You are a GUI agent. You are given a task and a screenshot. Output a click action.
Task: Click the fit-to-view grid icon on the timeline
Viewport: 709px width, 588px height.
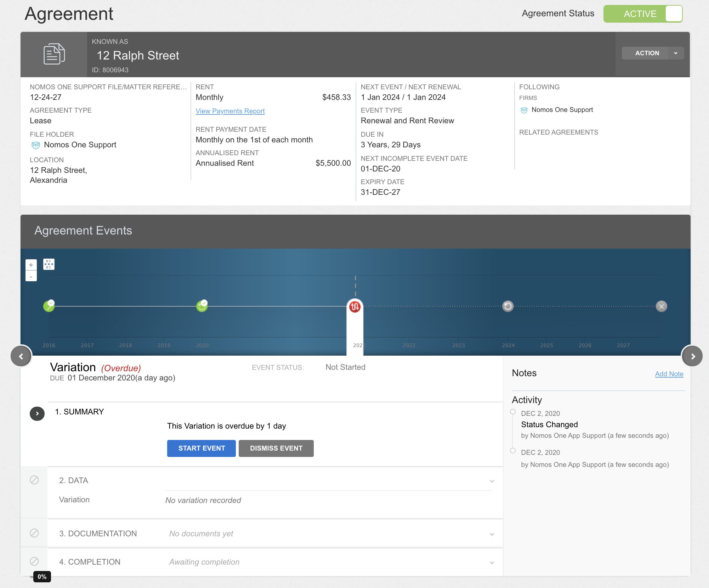coord(49,264)
